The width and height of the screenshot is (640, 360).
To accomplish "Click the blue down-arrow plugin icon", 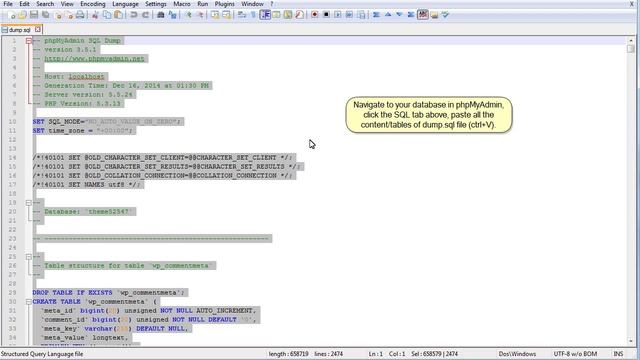I will (x=399, y=15).
